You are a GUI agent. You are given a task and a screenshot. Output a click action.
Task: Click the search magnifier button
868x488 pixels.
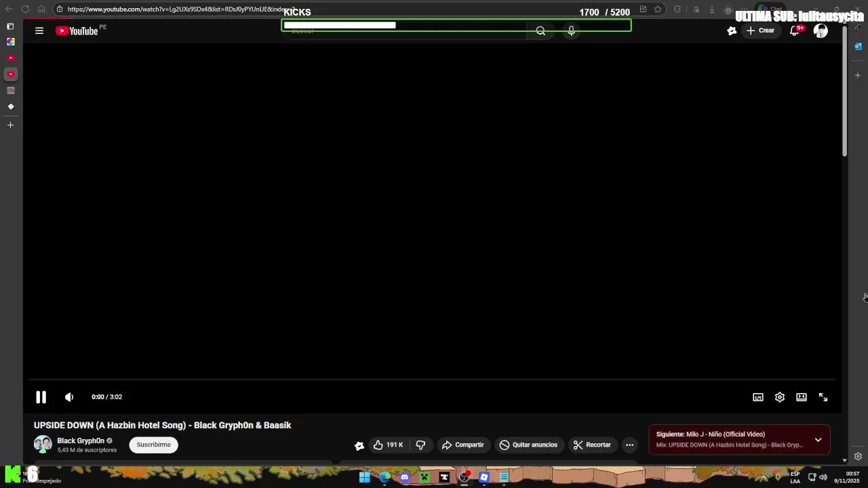[540, 30]
